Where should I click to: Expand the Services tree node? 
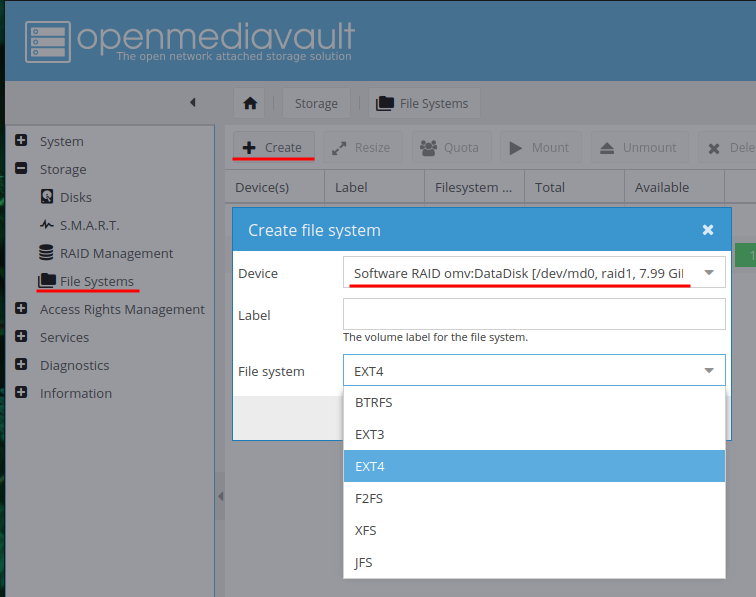[x=21, y=336]
